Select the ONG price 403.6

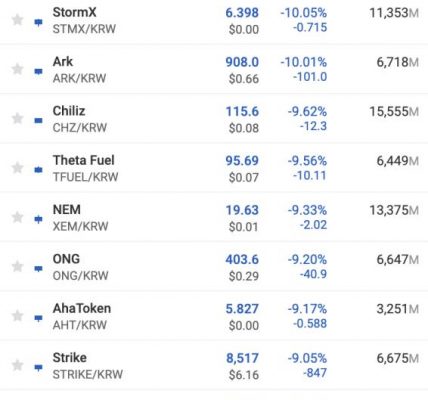click(242, 259)
